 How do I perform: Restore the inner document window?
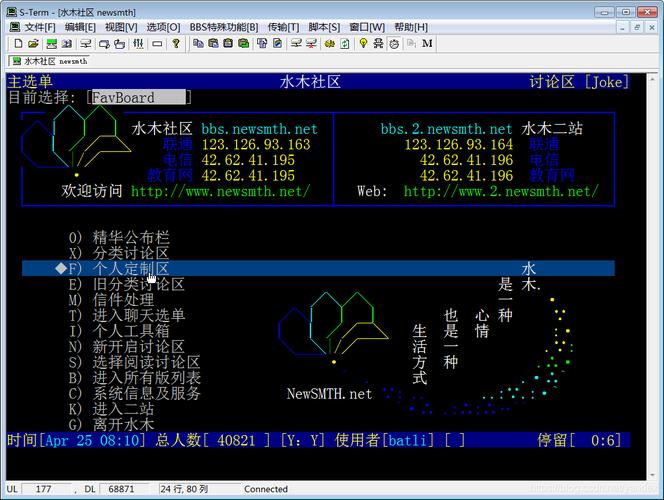636,28
